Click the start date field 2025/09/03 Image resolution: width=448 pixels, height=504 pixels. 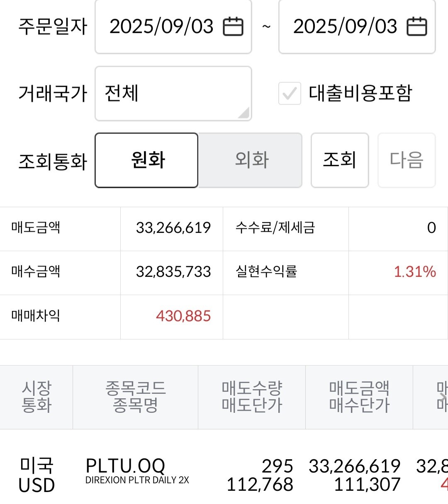pyautogui.click(x=173, y=27)
